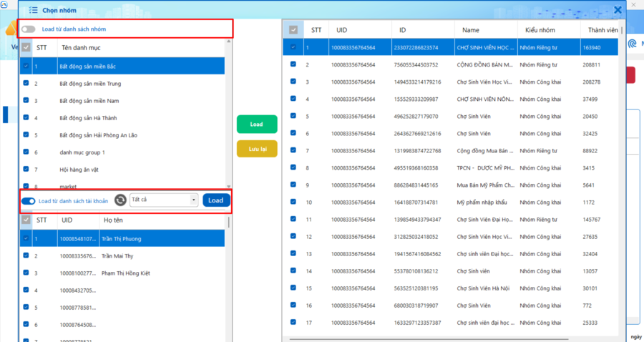Click the 'Họ tên' column header

(x=113, y=220)
